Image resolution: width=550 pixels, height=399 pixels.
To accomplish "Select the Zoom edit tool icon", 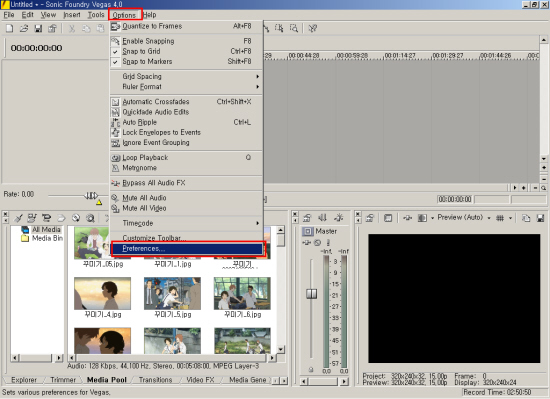I will pyautogui.click(x=294, y=28).
